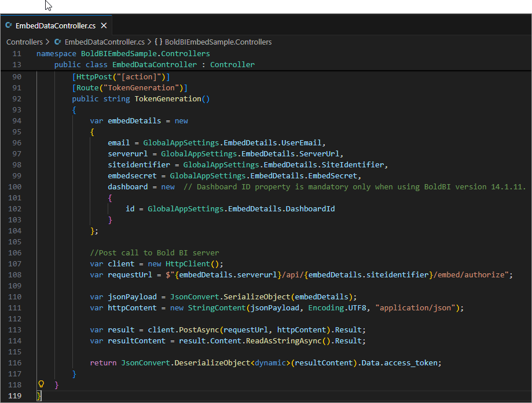
Task: Jump to the sticky namespace line 11
Action: 123,54
